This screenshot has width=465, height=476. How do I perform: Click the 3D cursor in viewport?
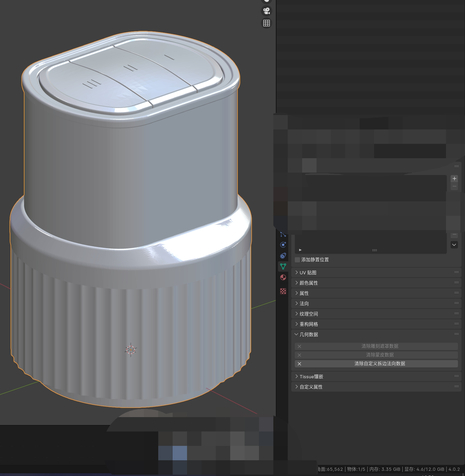click(131, 350)
